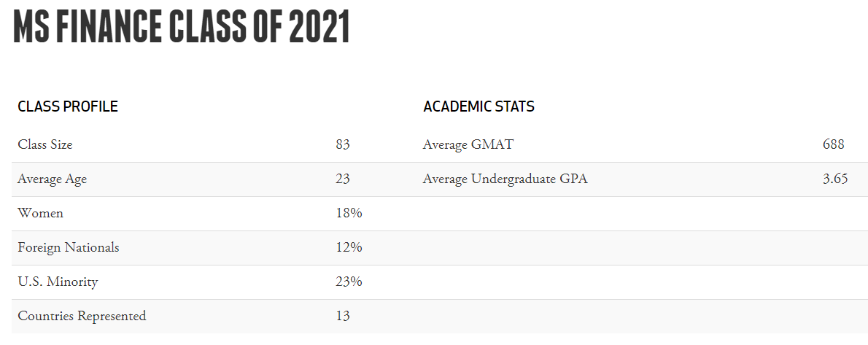868x345 pixels.
Task: Click the Average GMAT label
Action: [x=468, y=144]
